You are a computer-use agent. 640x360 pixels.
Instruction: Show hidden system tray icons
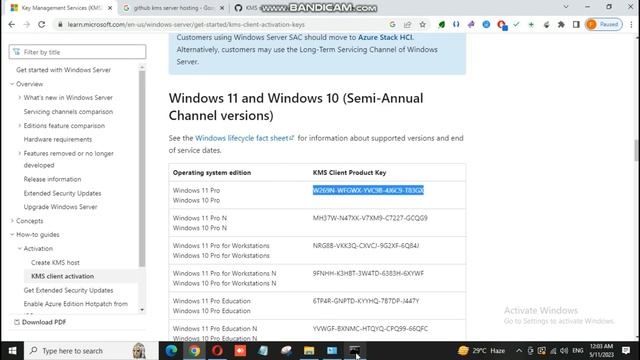click(518, 351)
